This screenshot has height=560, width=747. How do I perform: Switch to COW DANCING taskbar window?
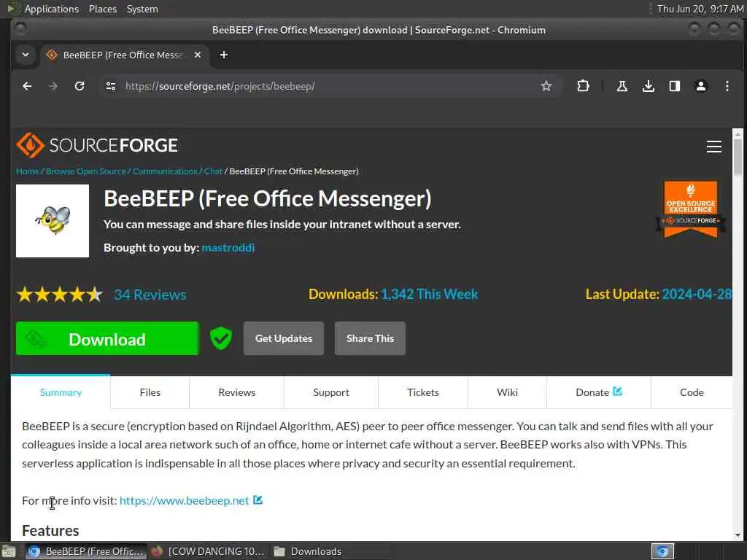click(208, 551)
